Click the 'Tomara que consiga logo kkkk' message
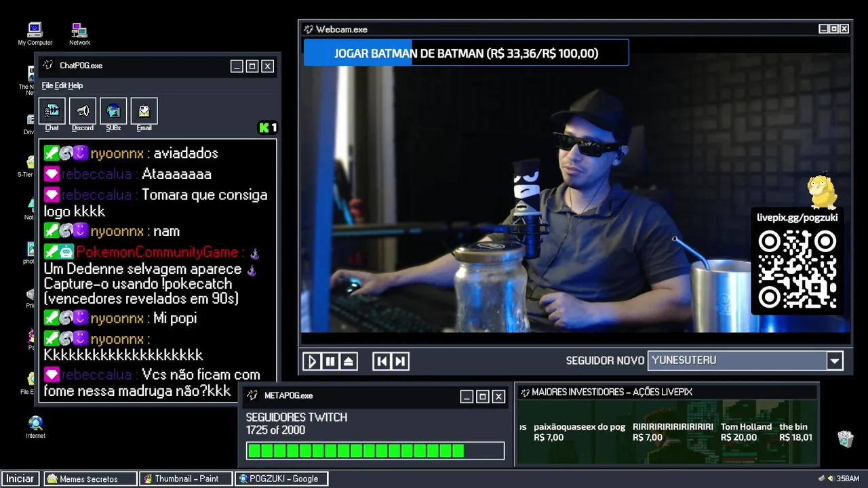 coord(155,203)
